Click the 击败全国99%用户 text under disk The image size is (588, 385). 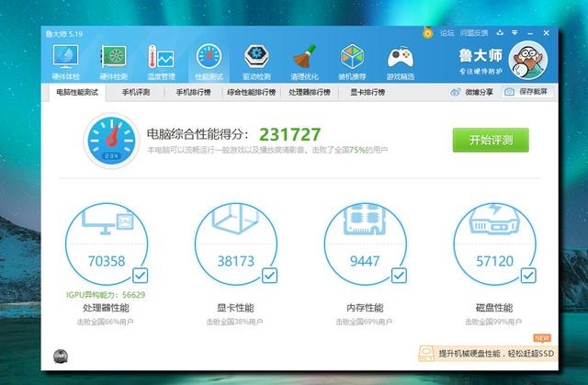pos(493,322)
